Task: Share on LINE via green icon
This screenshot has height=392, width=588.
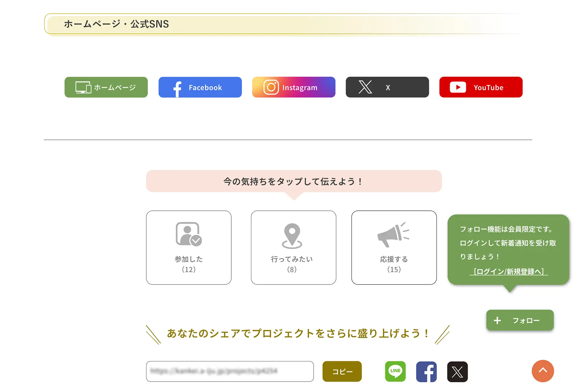Action: [395, 371]
